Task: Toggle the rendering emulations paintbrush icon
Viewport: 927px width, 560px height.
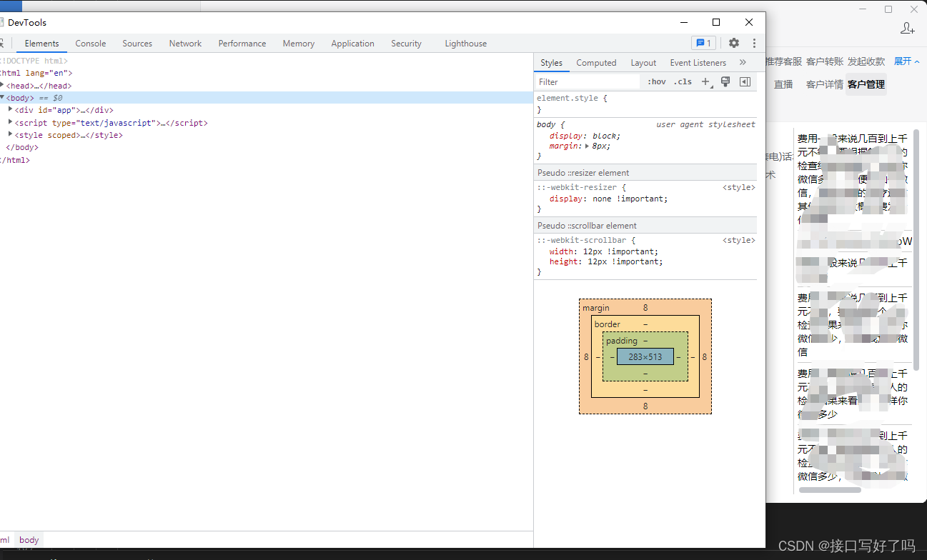Action: [725, 81]
